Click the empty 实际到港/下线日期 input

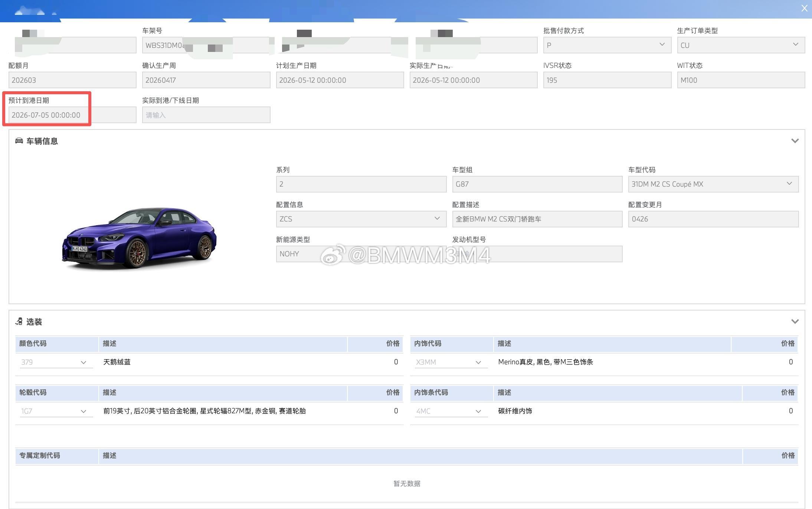(x=206, y=115)
